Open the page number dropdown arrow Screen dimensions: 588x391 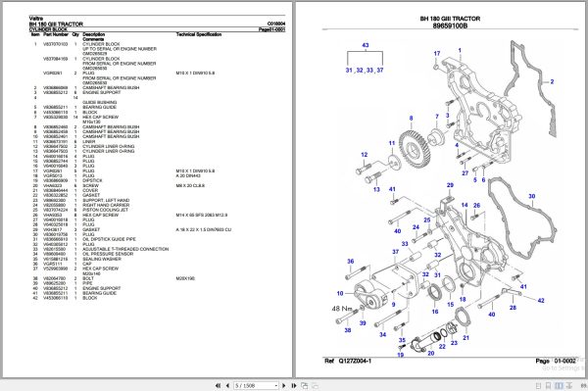click(x=276, y=385)
